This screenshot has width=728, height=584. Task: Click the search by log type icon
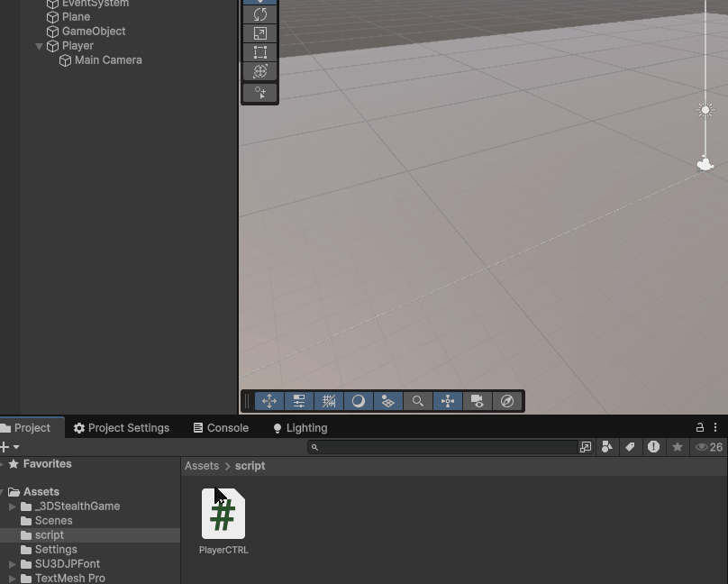click(x=654, y=447)
